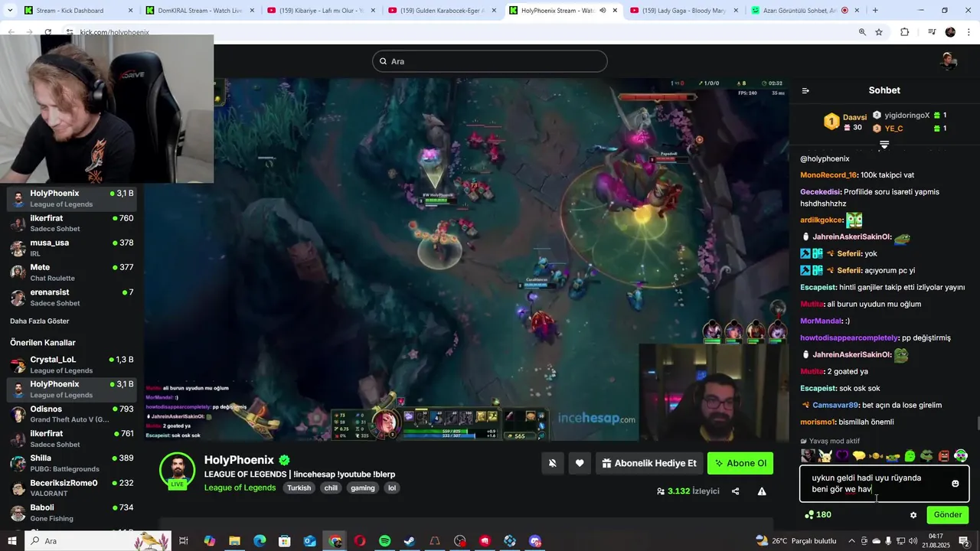This screenshot has width=980, height=551.
Task: Open the Chrome profile avatar
Action: [x=950, y=32]
